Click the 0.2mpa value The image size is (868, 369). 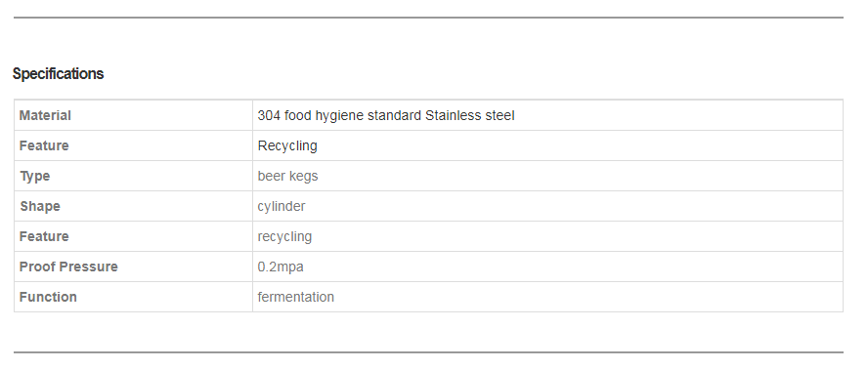coord(281,266)
